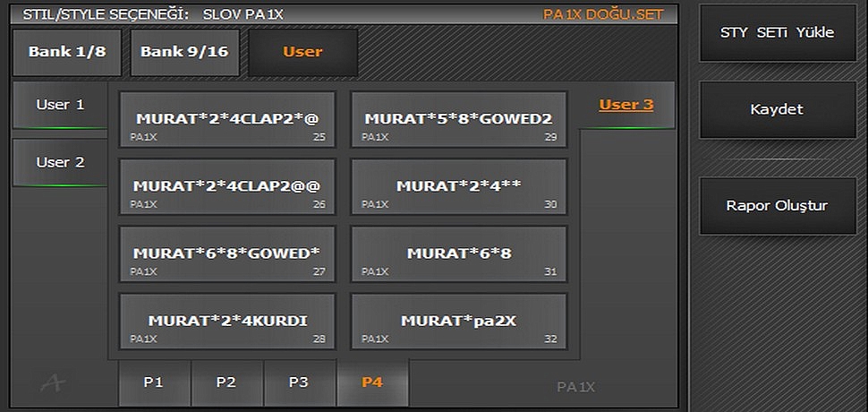Select the MURAT*5*8*GOWED2 style
This screenshot has height=412, width=868.
coord(458,119)
